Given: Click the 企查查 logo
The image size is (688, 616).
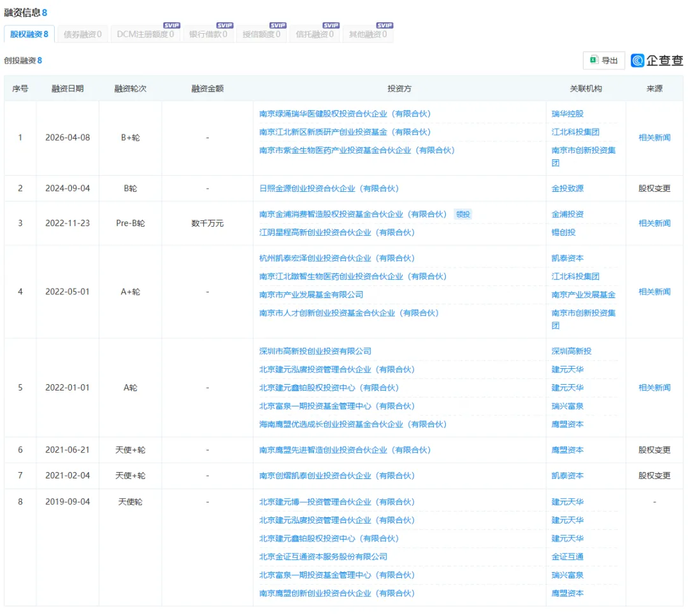Looking at the screenshot, I should (x=657, y=61).
